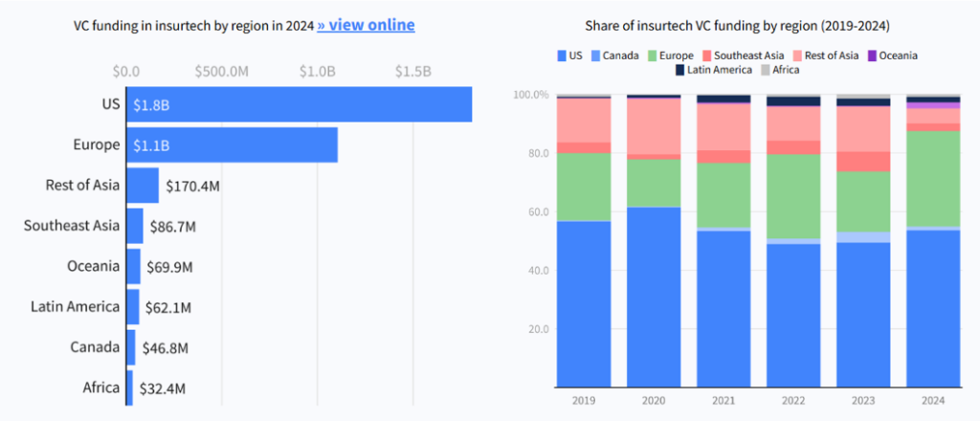Viewport: 980px width, 421px height.
Task: Click the dark Latin America legend square
Action: 679,70
